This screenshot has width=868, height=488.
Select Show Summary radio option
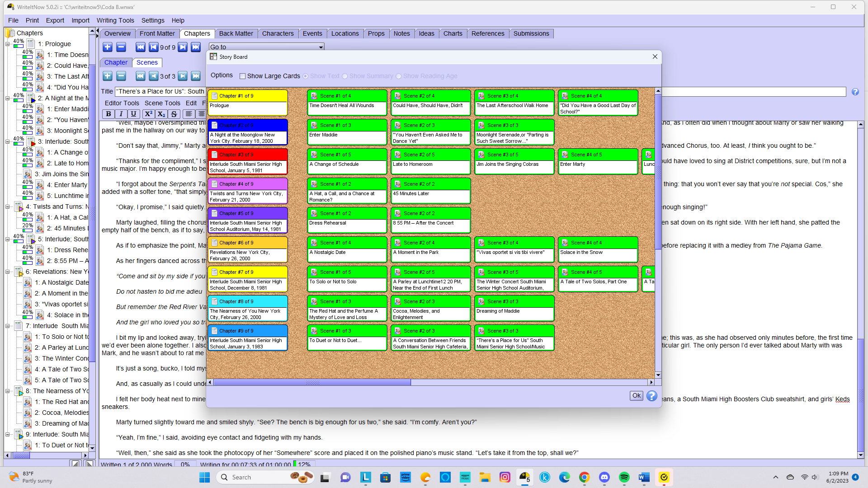coord(345,76)
